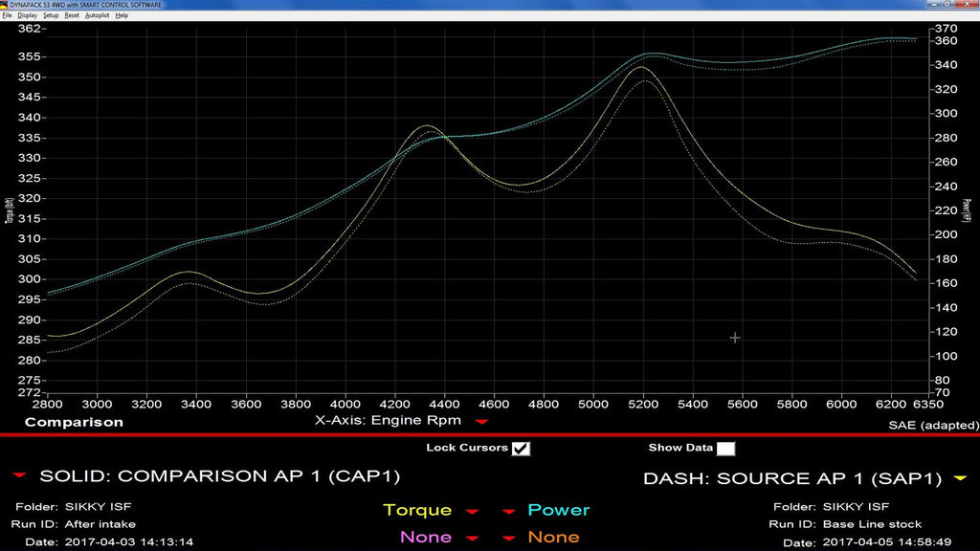Click the SAE (adapted) correction label

933,425
